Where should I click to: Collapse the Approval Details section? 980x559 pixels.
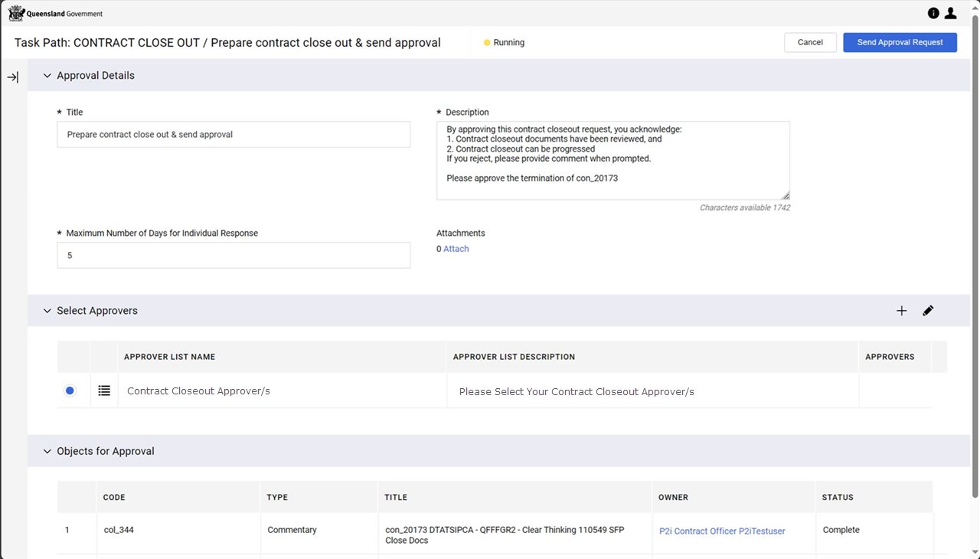click(x=47, y=76)
